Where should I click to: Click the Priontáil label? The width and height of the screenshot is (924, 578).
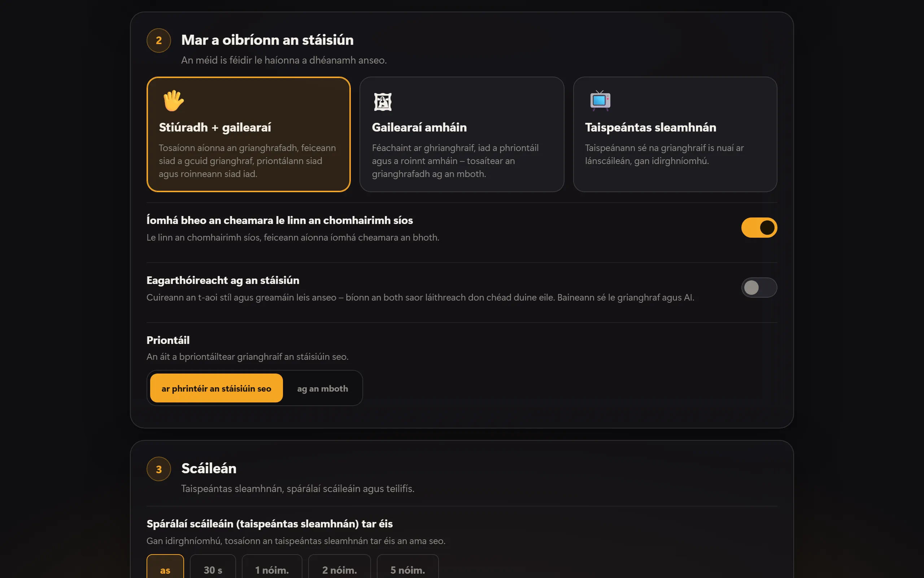pyautogui.click(x=168, y=340)
